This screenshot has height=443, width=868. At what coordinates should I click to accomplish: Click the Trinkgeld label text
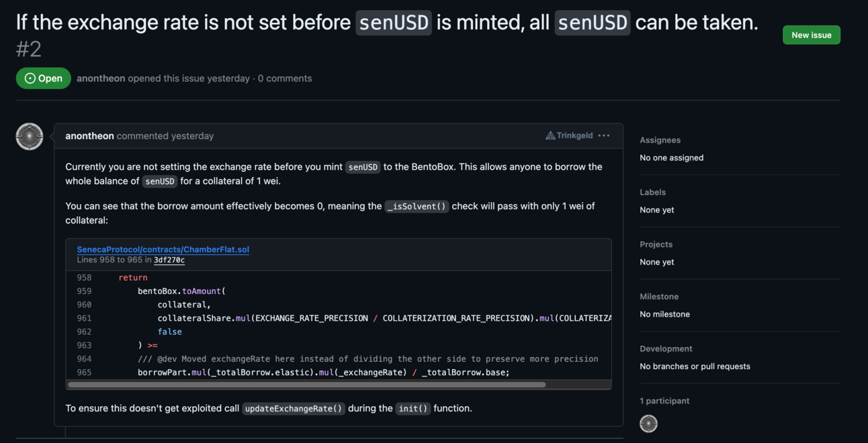[x=575, y=136]
